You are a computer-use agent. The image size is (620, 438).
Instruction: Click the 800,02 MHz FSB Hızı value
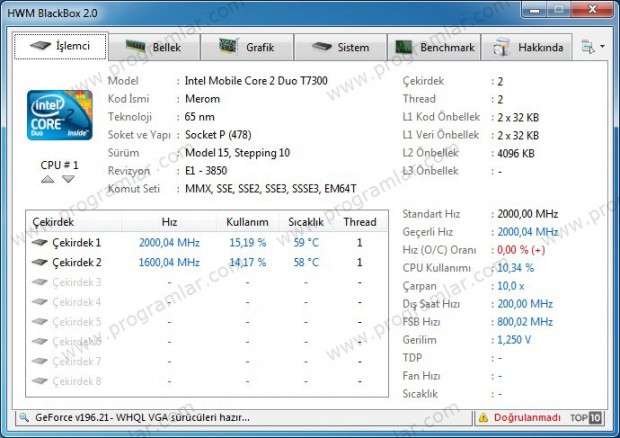coord(525,322)
